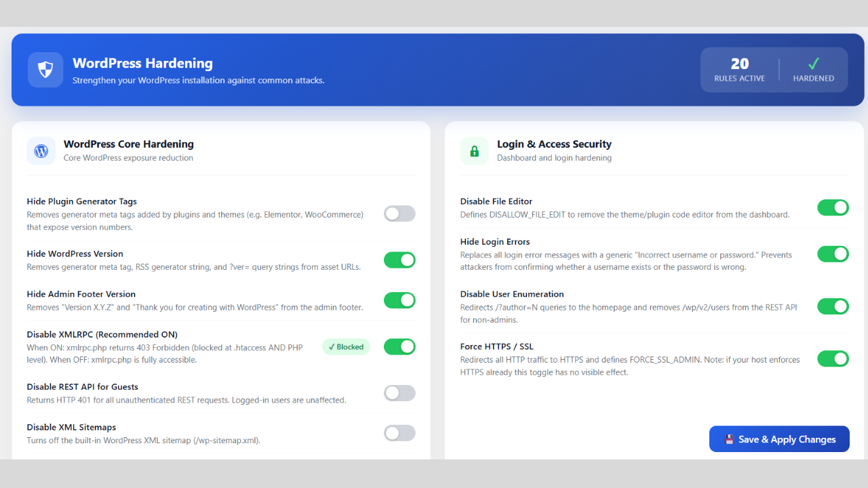Enable Disable REST API for Guests toggle

tap(399, 392)
